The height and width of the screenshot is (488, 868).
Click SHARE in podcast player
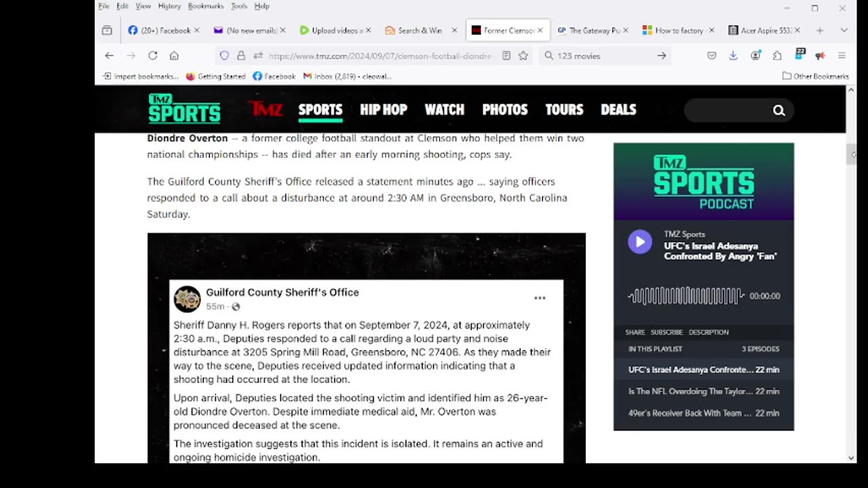pos(635,332)
